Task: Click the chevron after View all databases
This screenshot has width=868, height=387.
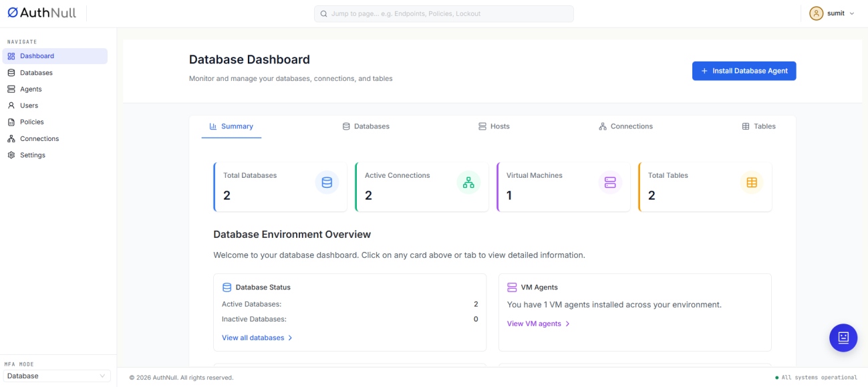Action: coord(290,338)
